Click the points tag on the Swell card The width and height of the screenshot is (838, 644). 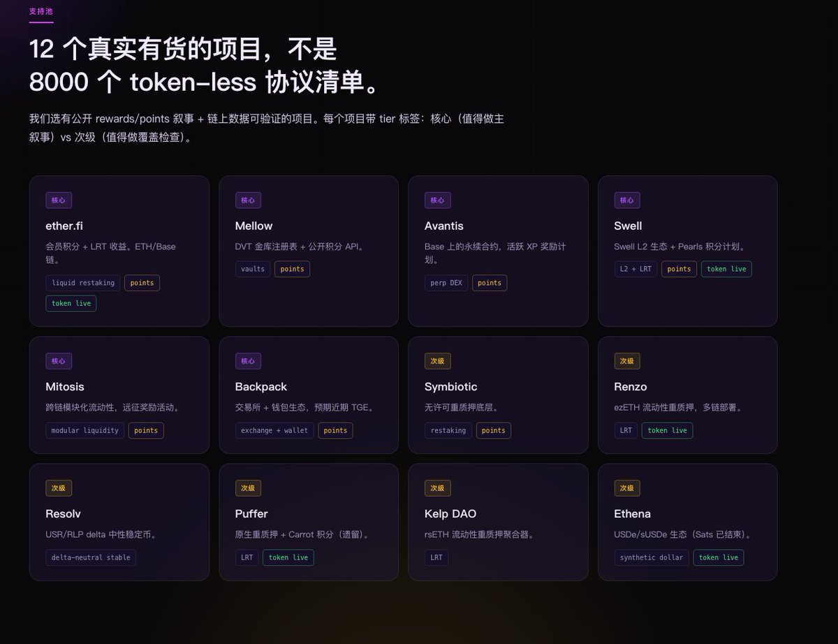click(x=679, y=269)
